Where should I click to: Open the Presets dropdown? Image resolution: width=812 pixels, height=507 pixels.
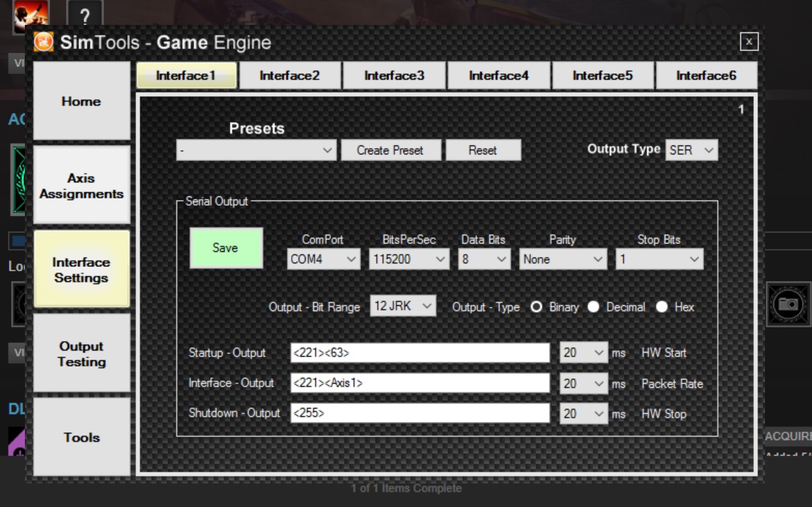pyautogui.click(x=256, y=150)
